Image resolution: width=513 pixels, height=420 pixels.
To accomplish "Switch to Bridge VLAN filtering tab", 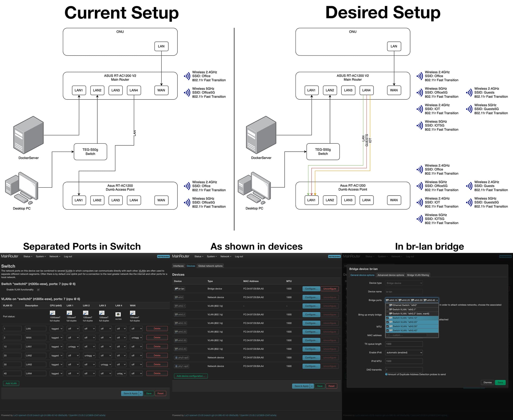I will point(418,275).
